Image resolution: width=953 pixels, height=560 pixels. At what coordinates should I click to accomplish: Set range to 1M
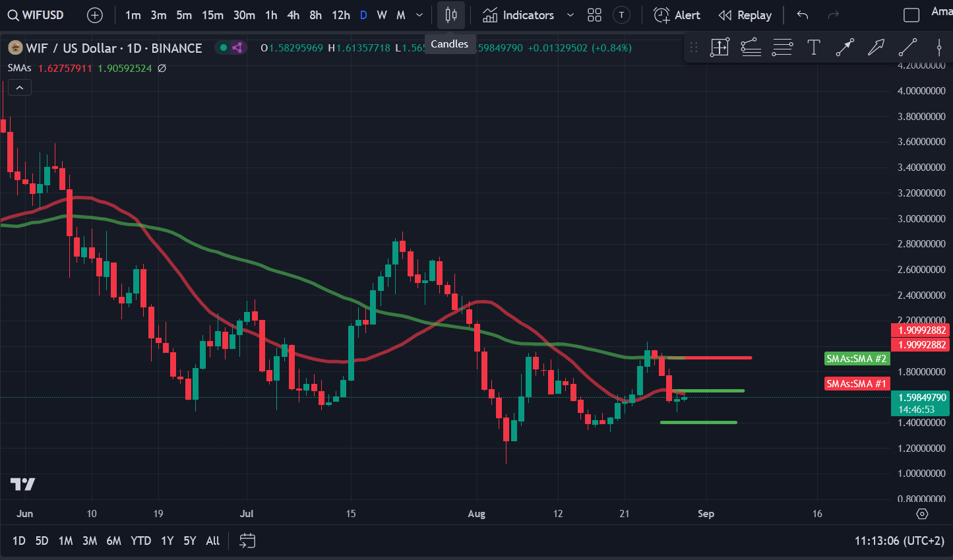click(65, 541)
